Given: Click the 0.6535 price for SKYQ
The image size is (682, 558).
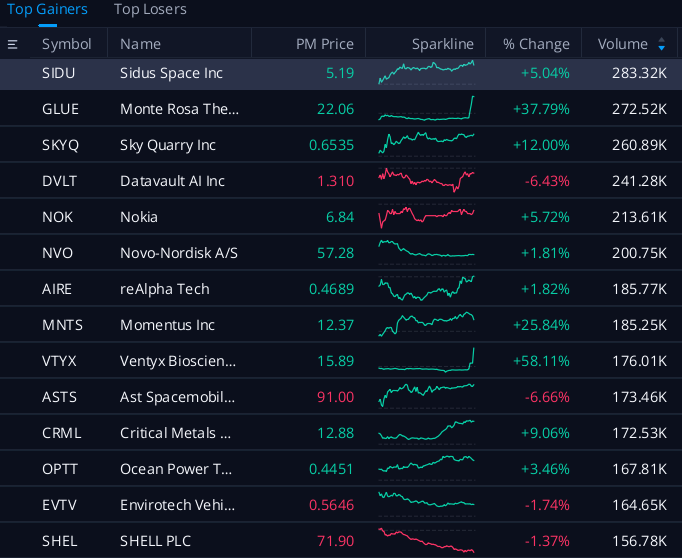Looking at the screenshot, I should tap(331, 145).
